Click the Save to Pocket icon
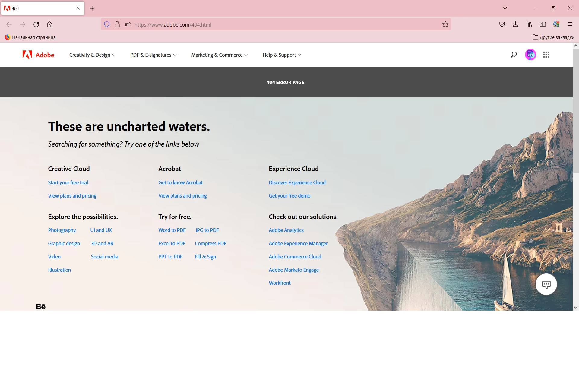 coord(502,24)
